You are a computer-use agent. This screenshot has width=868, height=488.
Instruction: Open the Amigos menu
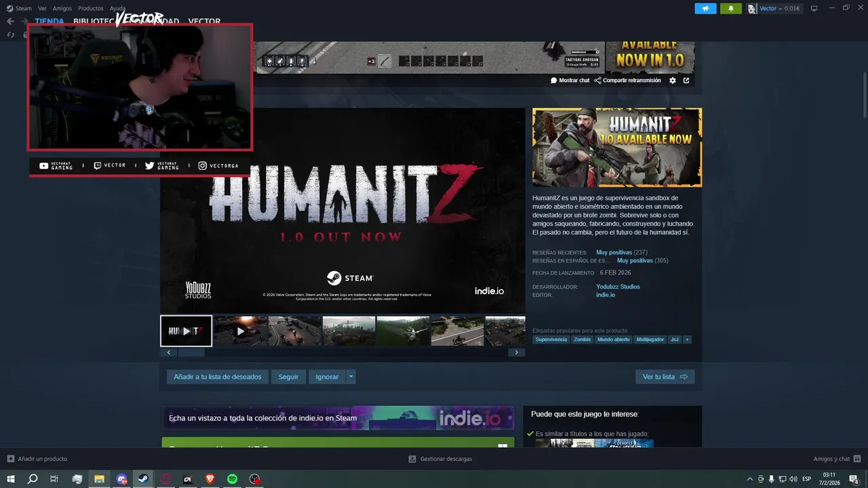pos(62,9)
